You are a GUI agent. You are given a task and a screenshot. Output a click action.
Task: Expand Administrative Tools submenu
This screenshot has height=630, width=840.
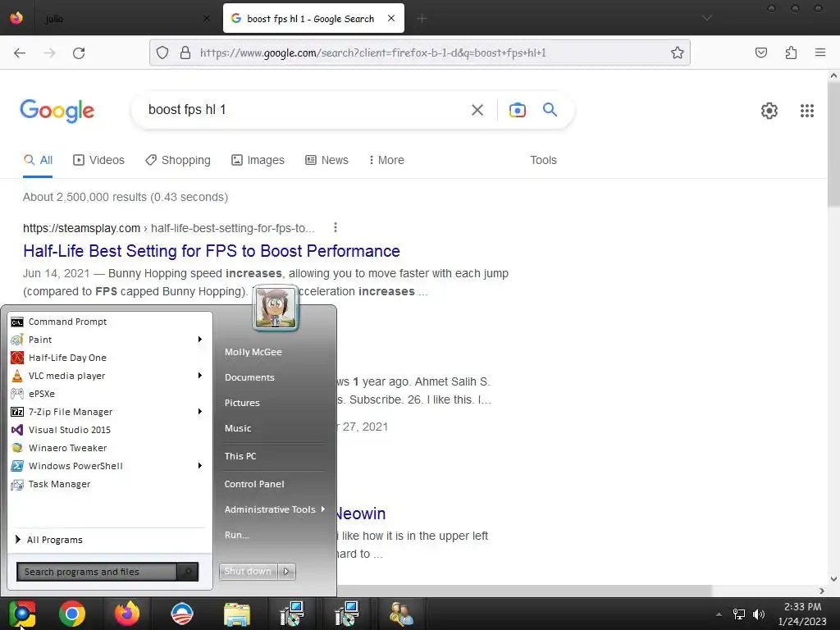[x=275, y=509]
